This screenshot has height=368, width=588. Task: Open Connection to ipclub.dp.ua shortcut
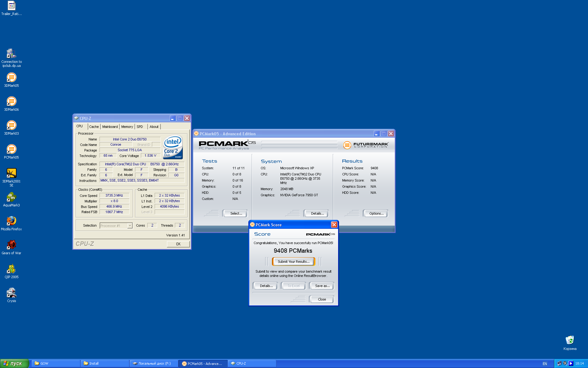(11, 58)
